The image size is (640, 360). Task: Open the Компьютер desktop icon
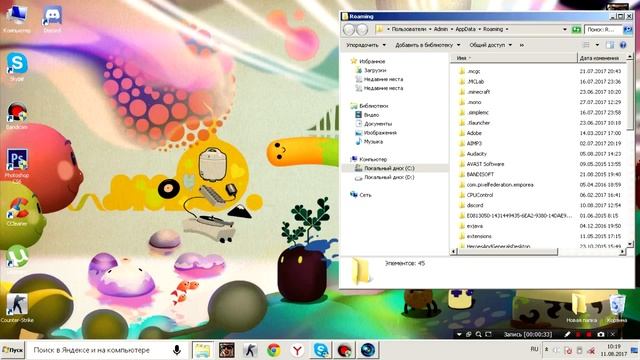point(17,19)
